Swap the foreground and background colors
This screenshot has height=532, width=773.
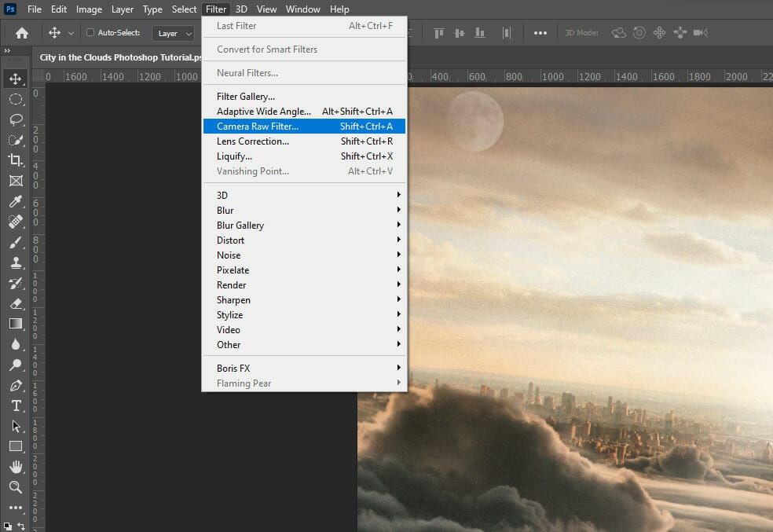21,526
